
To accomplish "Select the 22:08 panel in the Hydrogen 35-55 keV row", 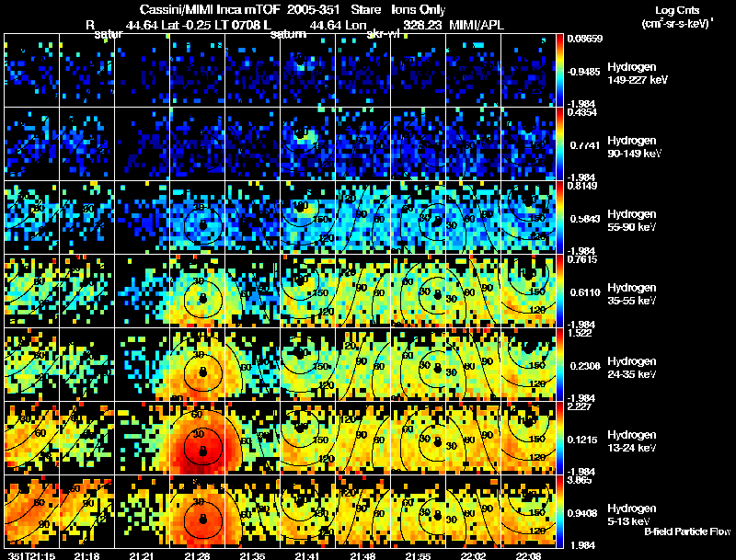I will pyautogui.click(x=528, y=291).
